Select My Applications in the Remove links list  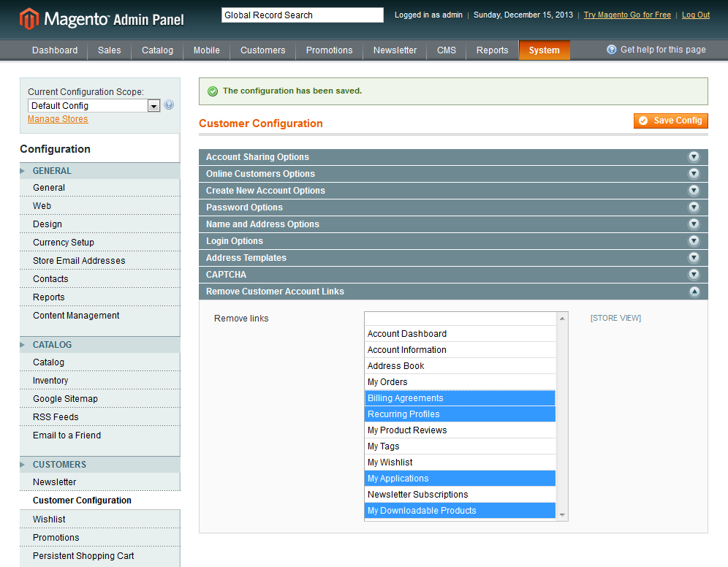click(460, 479)
